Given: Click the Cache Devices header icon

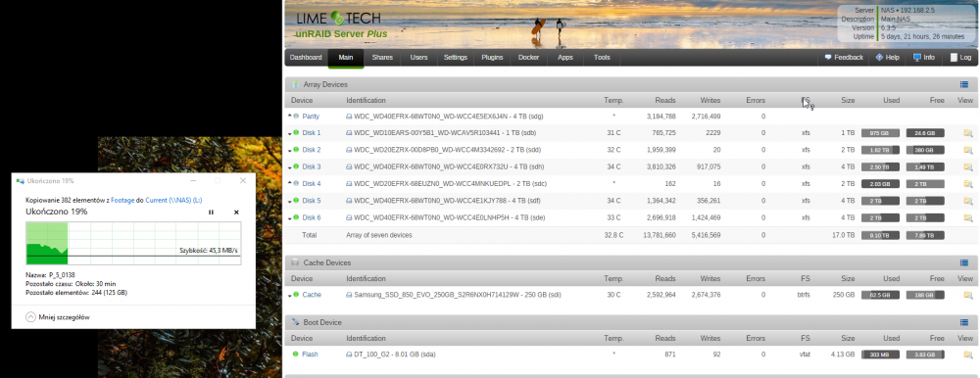Looking at the screenshot, I should (295, 263).
